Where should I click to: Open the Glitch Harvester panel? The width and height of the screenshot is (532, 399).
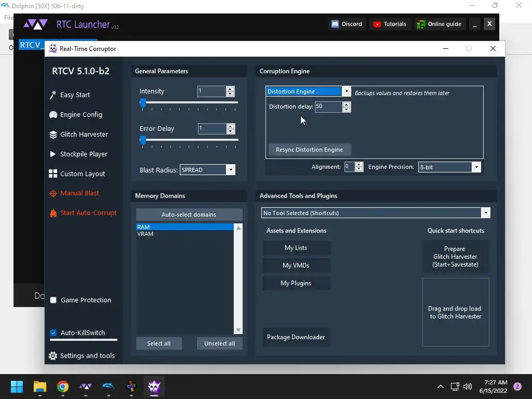pyautogui.click(x=84, y=135)
